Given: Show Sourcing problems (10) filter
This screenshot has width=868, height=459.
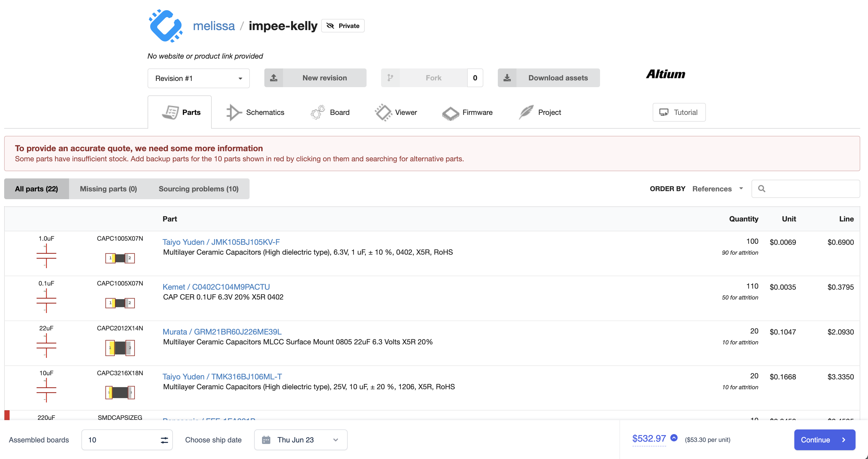Looking at the screenshot, I should (198, 189).
